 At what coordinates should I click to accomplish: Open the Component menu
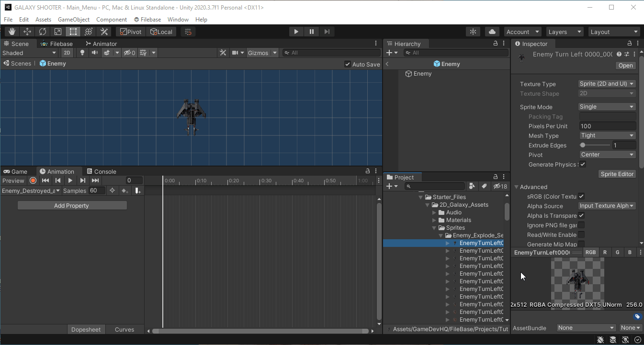coord(112,20)
